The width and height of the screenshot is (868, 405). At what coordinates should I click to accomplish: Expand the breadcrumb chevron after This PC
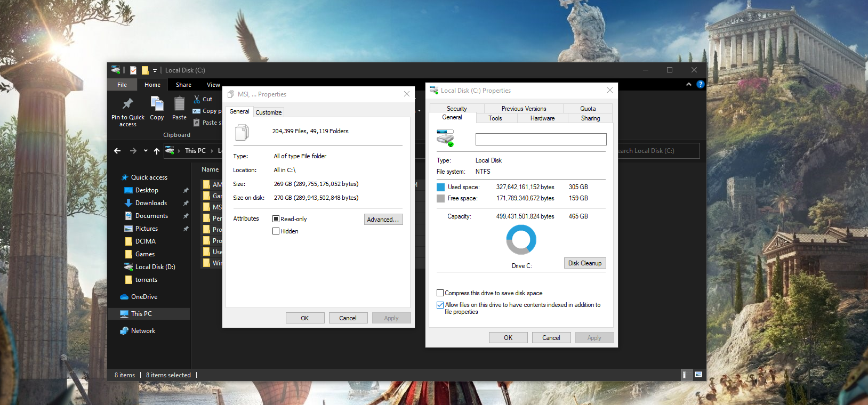pyautogui.click(x=212, y=151)
